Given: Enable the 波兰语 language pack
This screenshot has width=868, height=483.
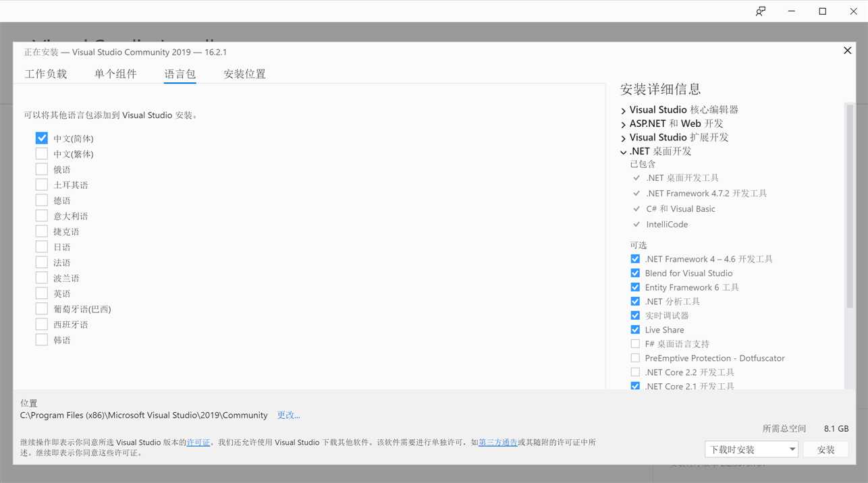Looking at the screenshot, I should click(42, 277).
